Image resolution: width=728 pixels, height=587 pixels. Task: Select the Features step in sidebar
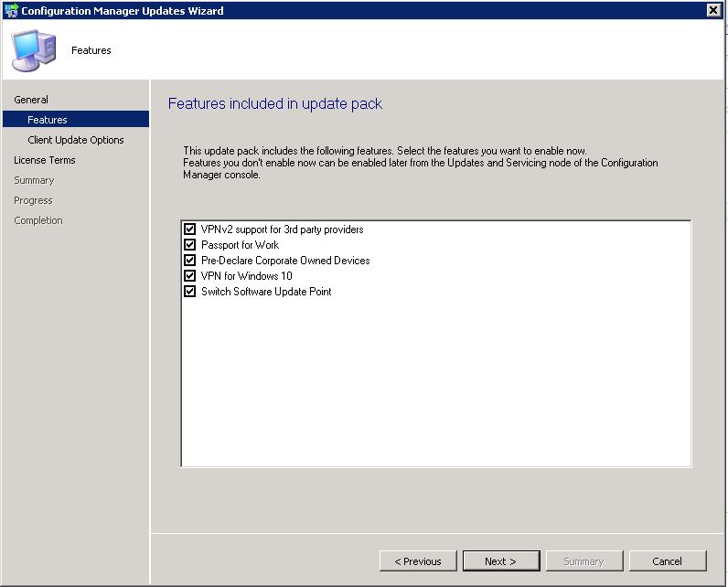pyautogui.click(x=76, y=119)
